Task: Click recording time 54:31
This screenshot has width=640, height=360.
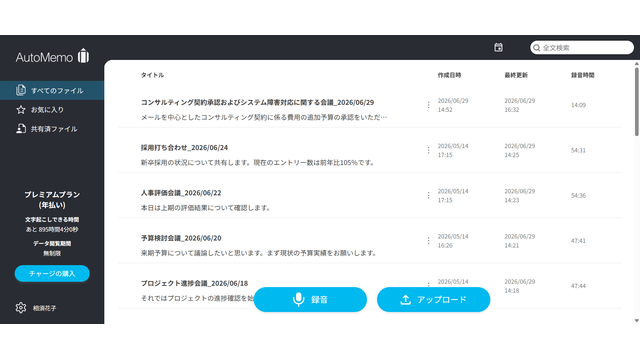Action: click(578, 150)
